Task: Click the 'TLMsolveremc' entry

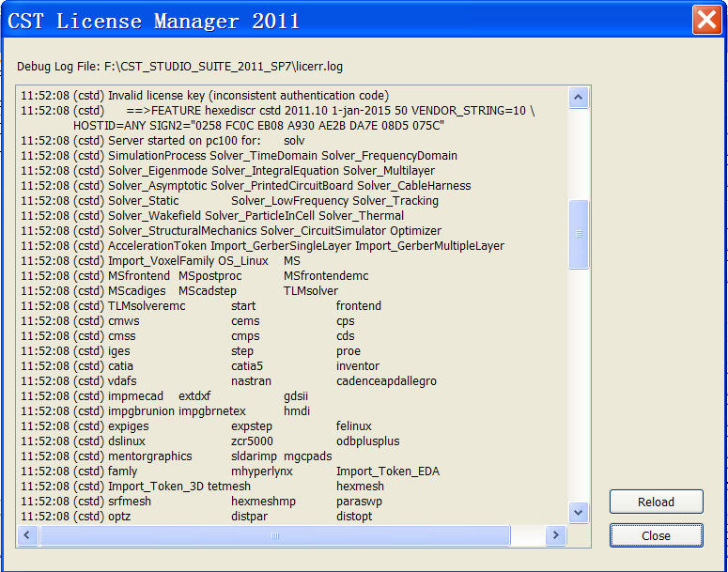Action: click(x=147, y=306)
